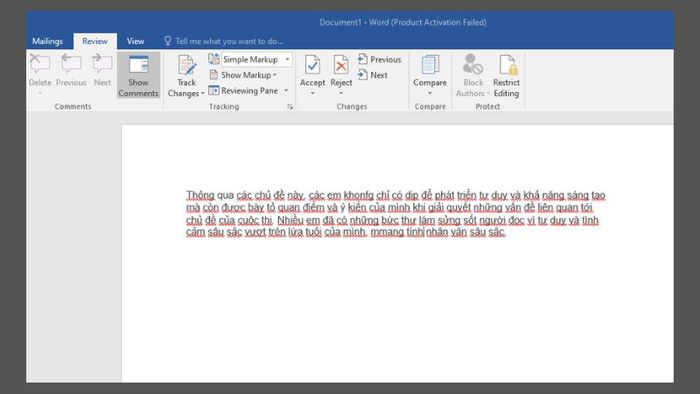
Task: Click the word 'khonfg' in the document
Action: click(x=359, y=195)
